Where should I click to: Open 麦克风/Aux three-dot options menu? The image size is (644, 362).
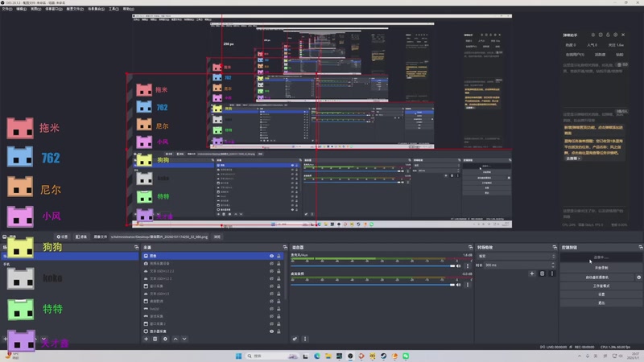click(468, 266)
